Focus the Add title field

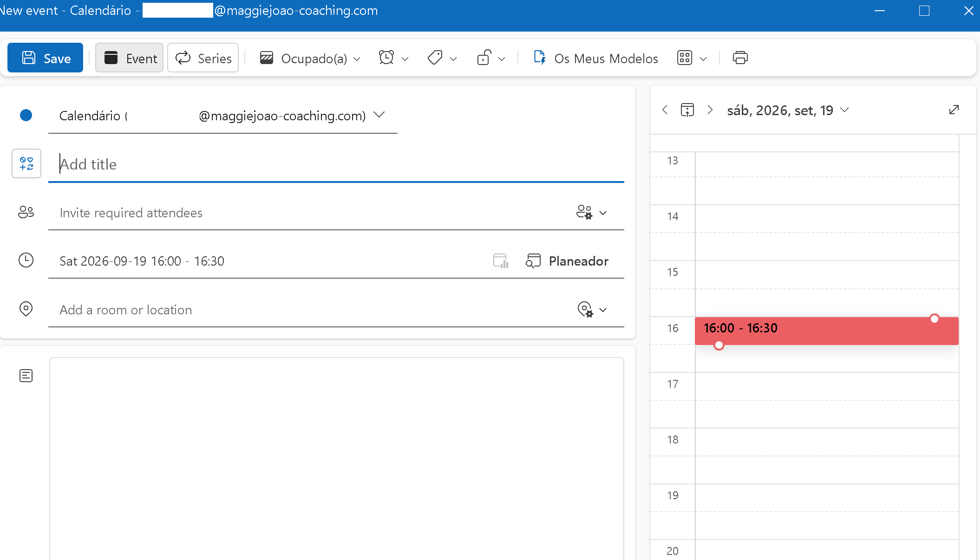pyautogui.click(x=336, y=164)
